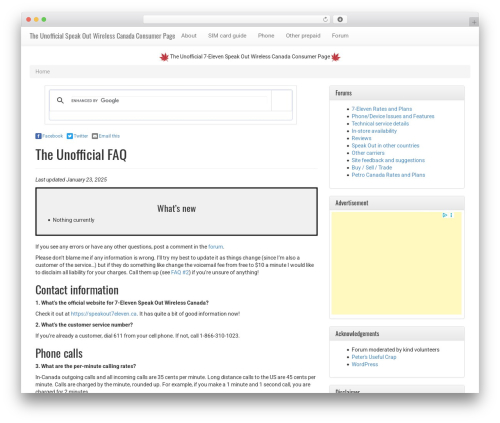Click the Forums sidebar heading
Viewport: 500px width, 423px height.
pos(343,93)
